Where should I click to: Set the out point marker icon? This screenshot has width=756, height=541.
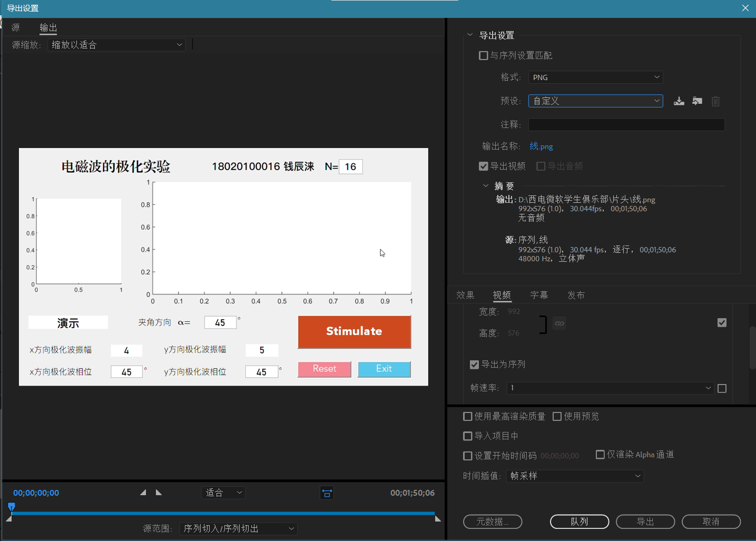click(159, 492)
